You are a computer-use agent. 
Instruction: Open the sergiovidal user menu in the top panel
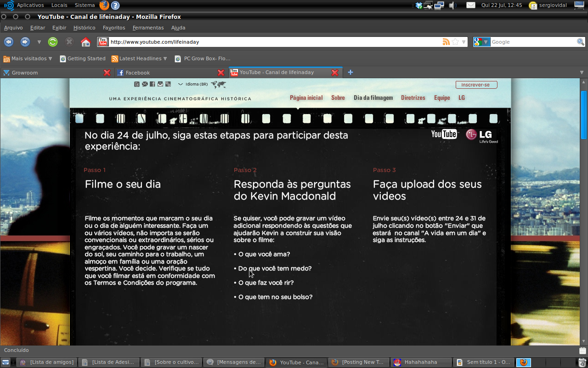(548, 6)
